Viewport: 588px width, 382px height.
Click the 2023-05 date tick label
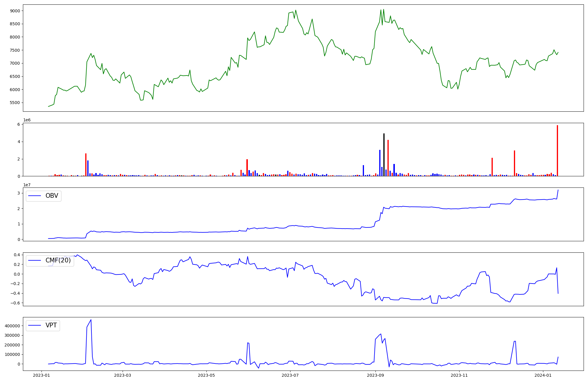click(x=206, y=375)
